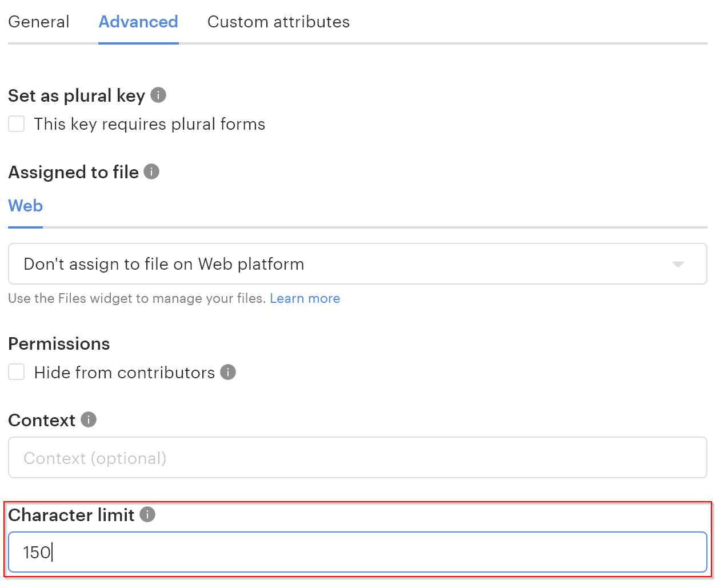Click the file assignment dropdown arrow
Viewport: 716px width, 588px height.
pos(678,264)
